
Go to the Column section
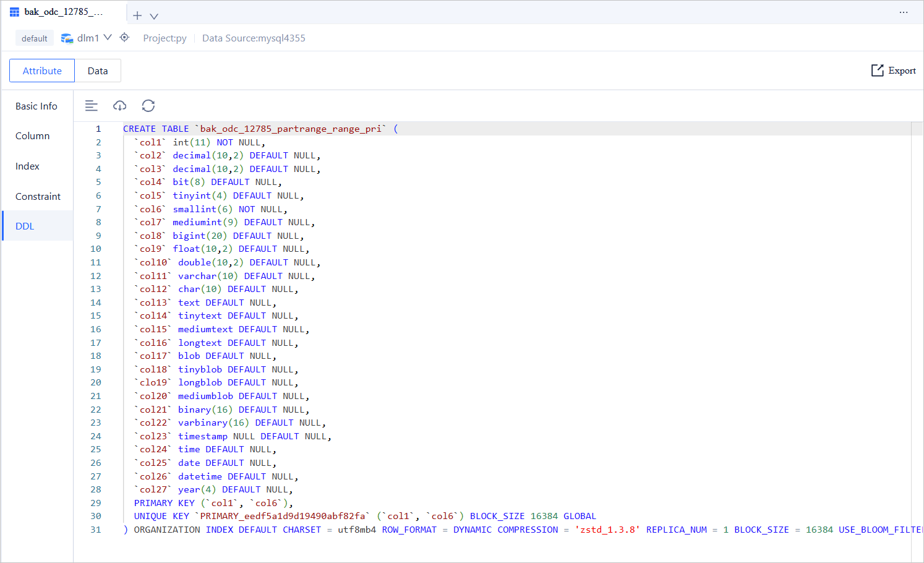pyautogui.click(x=33, y=136)
